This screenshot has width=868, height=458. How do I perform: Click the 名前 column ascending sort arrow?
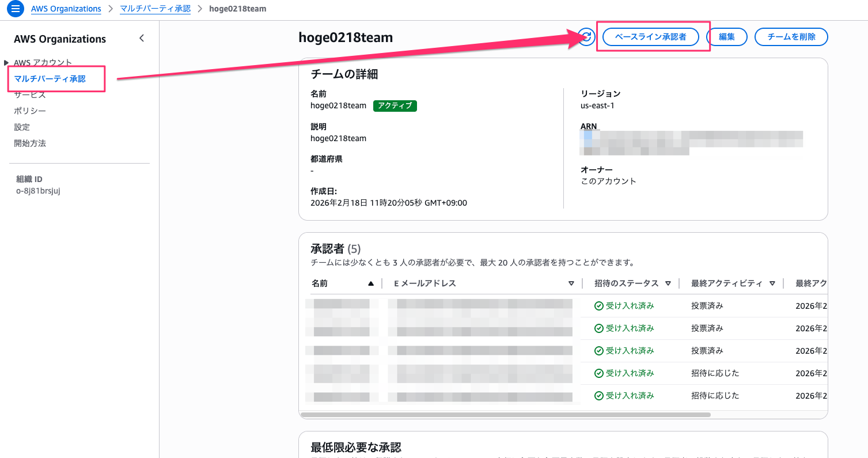(x=371, y=283)
